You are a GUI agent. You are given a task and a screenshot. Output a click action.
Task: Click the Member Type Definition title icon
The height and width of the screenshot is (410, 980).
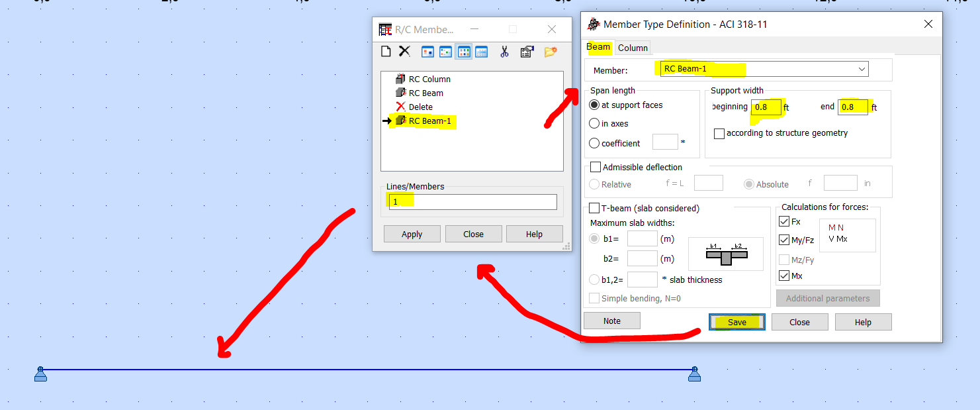(x=594, y=25)
